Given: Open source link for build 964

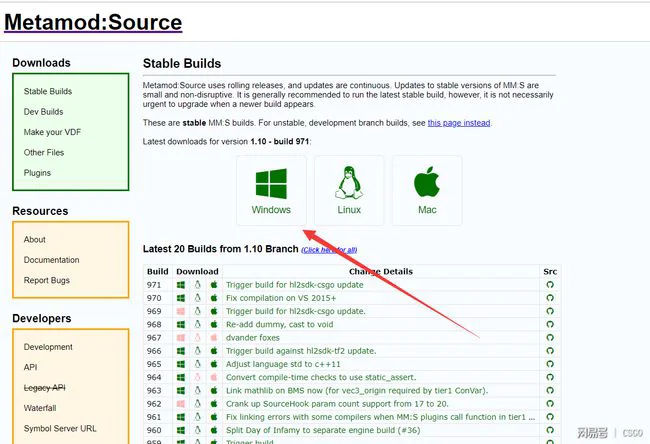Looking at the screenshot, I should coord(550,378).
